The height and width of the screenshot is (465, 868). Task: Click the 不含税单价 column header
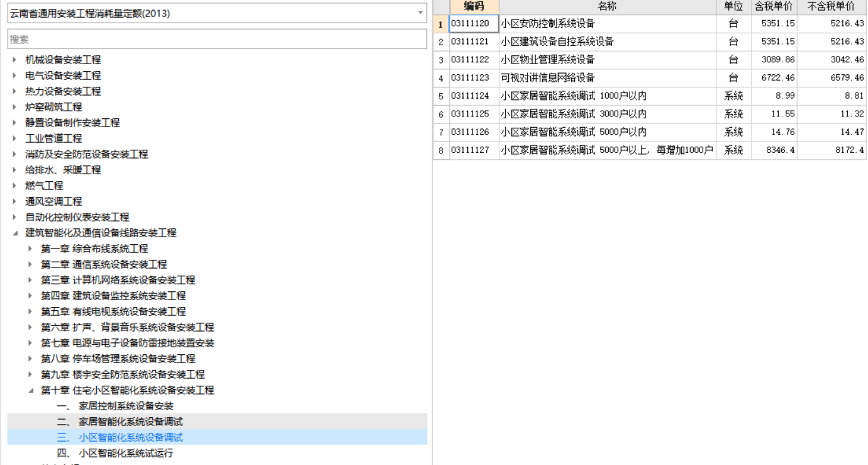coord(832,6)
